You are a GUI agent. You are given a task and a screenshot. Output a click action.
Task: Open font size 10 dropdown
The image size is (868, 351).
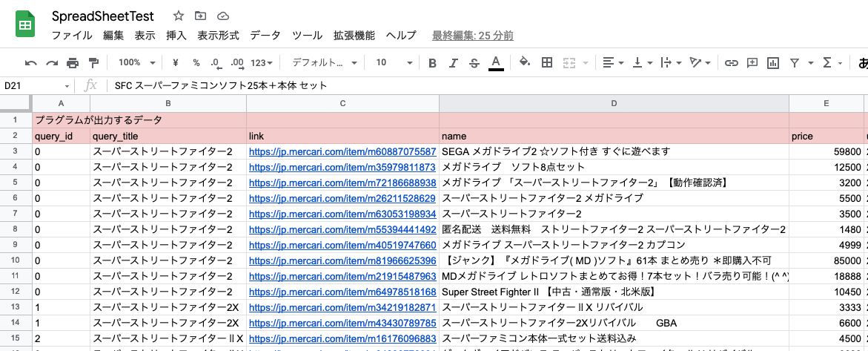tap(394, 62)
